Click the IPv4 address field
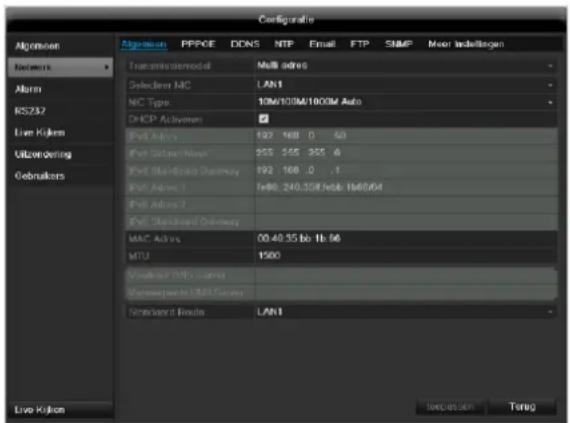The image size is (570, 423). (406, 136)
